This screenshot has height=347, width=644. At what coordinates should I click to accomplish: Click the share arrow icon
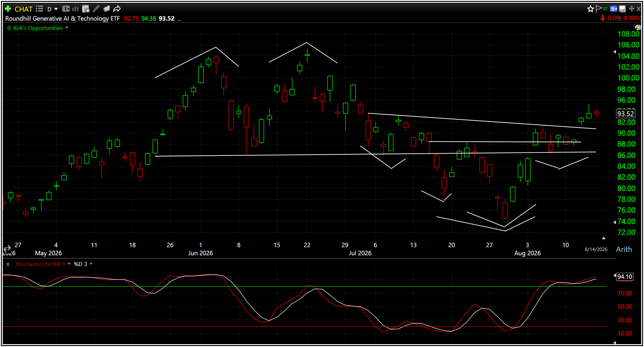click(x=117, y=9)
